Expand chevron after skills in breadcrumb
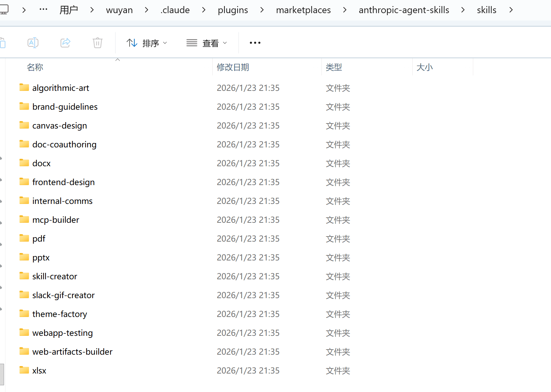Screen dimensions: 551x392 pos(511,10)
